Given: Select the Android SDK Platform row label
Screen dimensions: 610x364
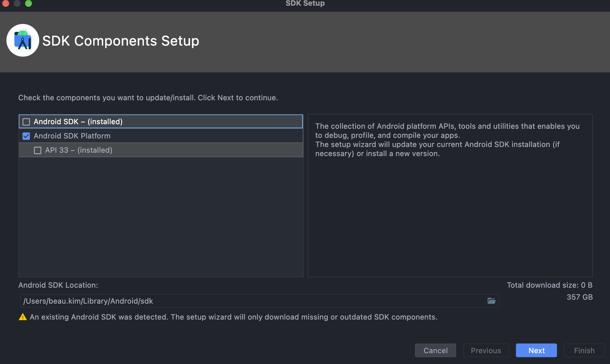Looking at the screenshot, I should tap(72, 136).
